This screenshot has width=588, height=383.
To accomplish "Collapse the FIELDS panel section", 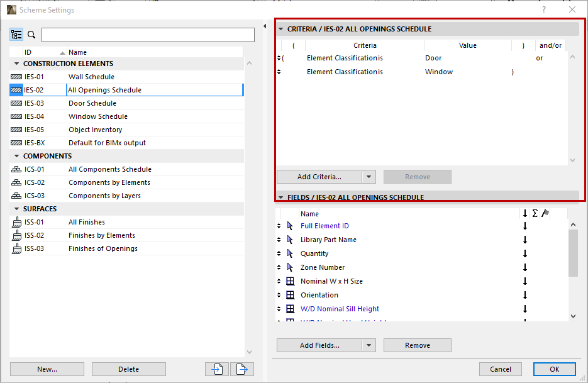I will 280,197.
